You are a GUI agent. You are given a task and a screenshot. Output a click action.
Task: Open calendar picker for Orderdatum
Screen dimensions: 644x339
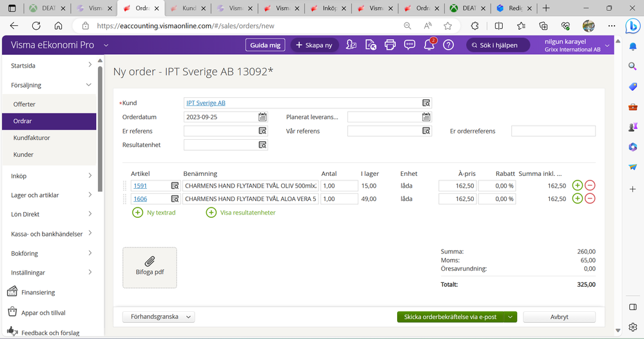pos(262,117)
